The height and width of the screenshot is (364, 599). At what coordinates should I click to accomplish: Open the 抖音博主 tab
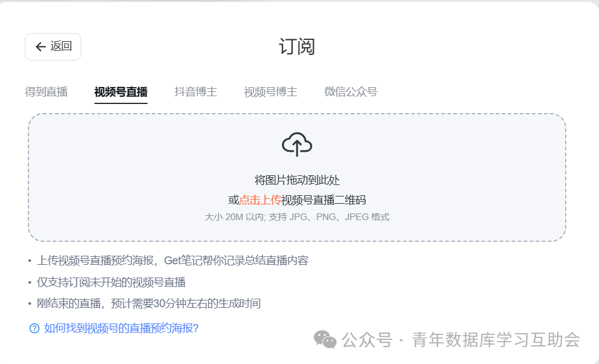point(195,92)
